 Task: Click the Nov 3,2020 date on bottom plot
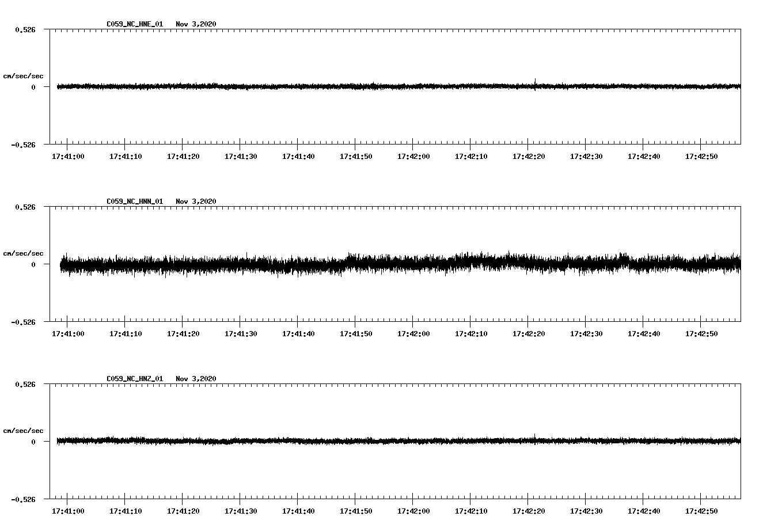(x=197, y=378)
